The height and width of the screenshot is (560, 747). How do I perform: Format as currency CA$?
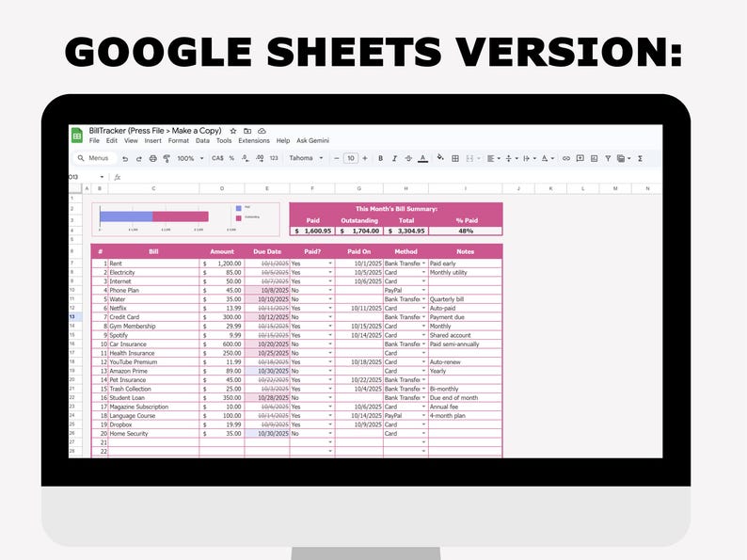(x=217, y=158)
